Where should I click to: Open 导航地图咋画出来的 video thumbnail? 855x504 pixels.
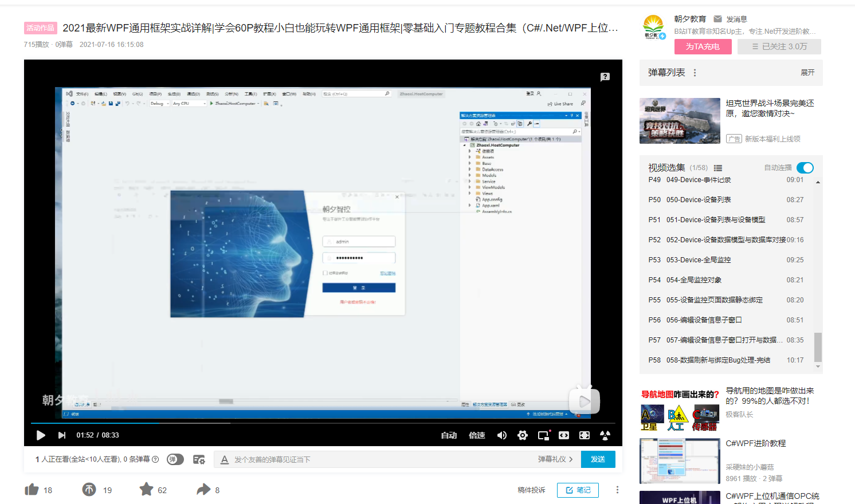(680, 409)
